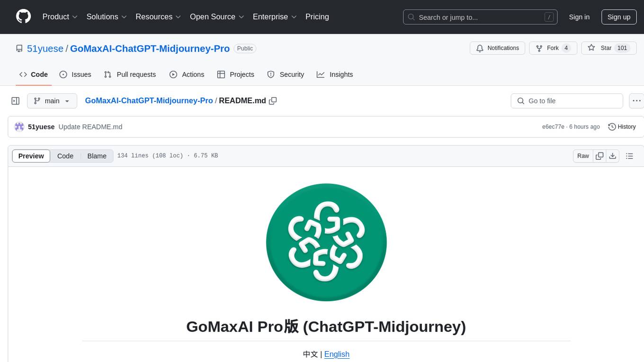
Task: Click the GoMaxAI Pro版 heading
Action: [x=326, y=326]
